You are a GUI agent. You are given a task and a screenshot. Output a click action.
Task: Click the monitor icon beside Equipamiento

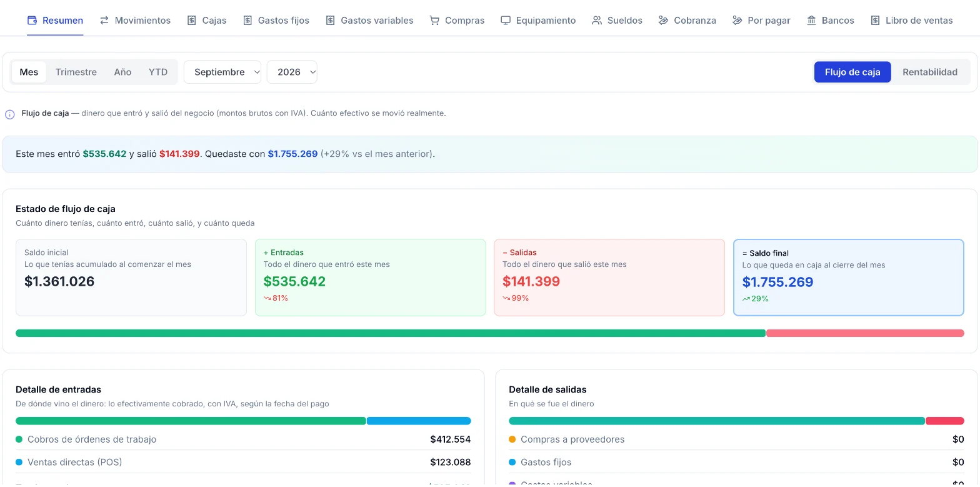[506, 20]
